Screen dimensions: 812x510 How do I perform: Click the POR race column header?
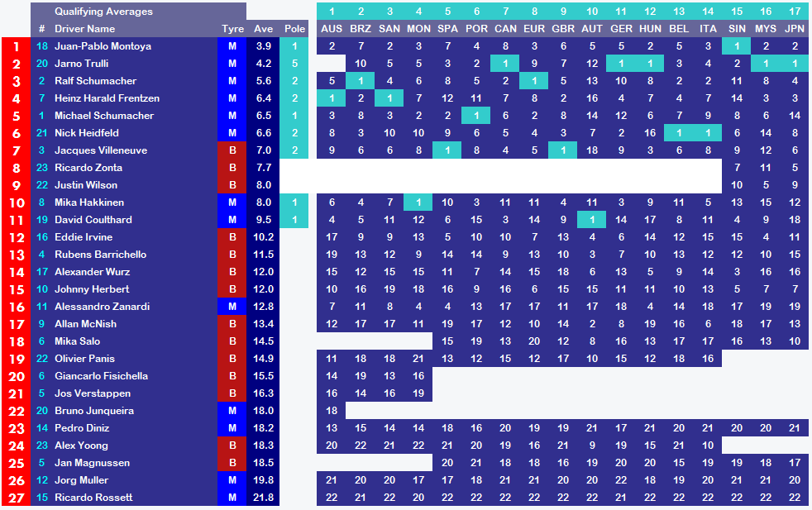(476, 29)
